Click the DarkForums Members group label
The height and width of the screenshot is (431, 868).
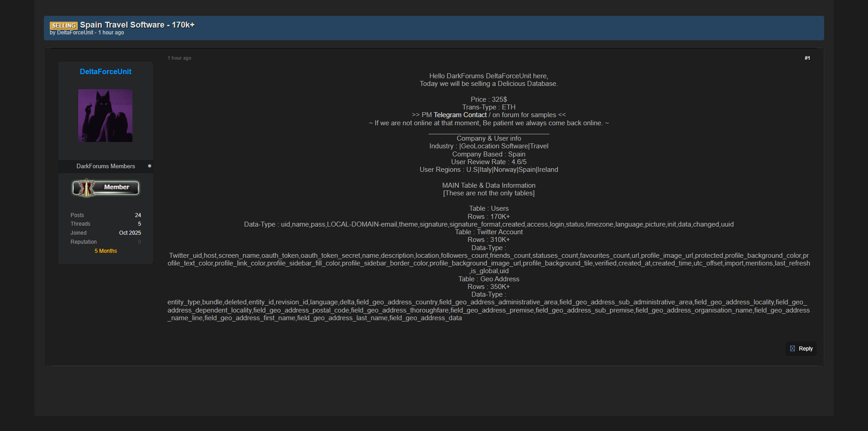click(105, 166)
